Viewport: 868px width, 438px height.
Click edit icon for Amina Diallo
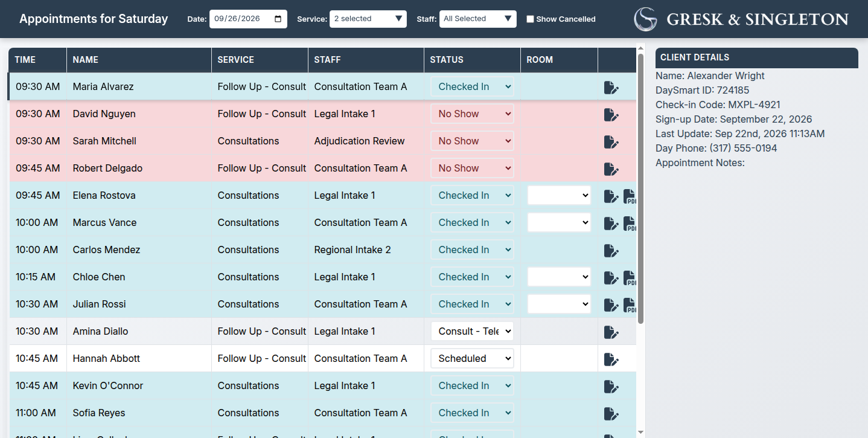coord(611,332)
